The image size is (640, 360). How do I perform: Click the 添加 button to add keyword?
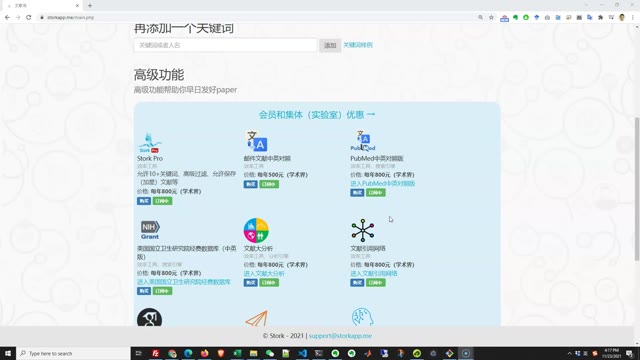330,45
